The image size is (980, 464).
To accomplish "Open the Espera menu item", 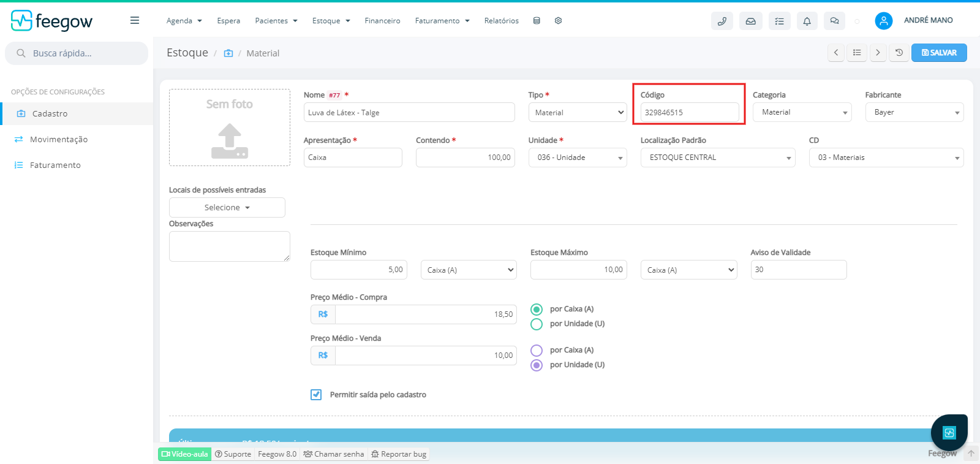I will point(228,21).
